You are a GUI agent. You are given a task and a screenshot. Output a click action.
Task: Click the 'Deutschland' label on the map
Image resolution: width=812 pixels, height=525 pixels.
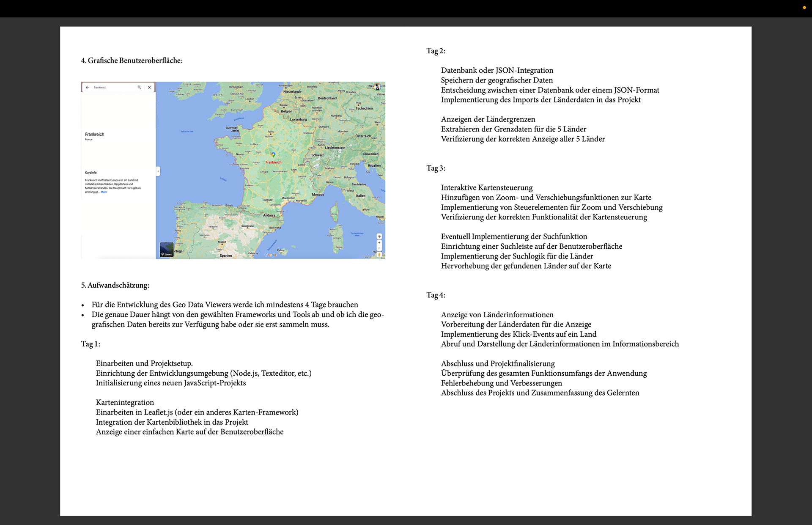(327, 98)
